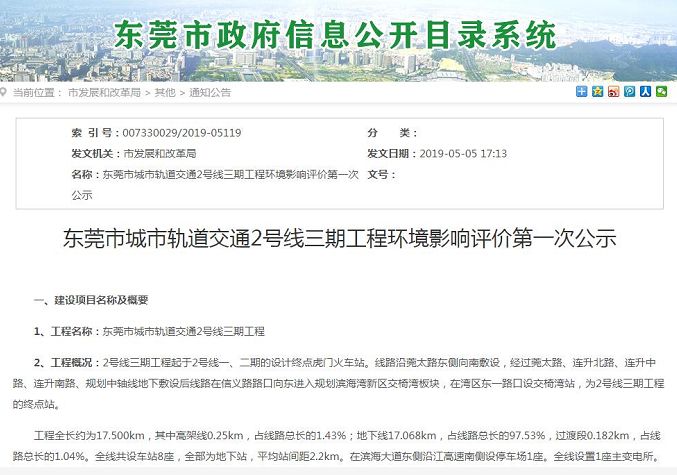
Task: Go to 其他 breadcrumb category
Action: point(165,92)
